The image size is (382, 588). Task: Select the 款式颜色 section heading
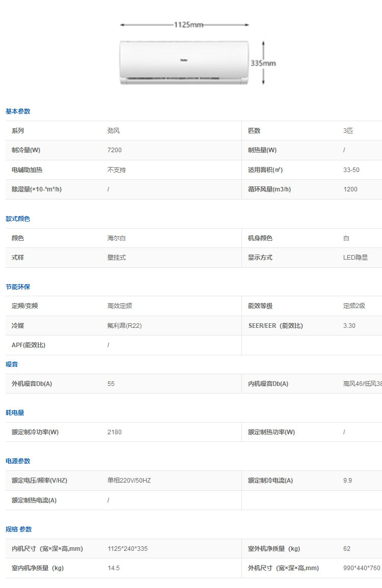click(18, 218)
